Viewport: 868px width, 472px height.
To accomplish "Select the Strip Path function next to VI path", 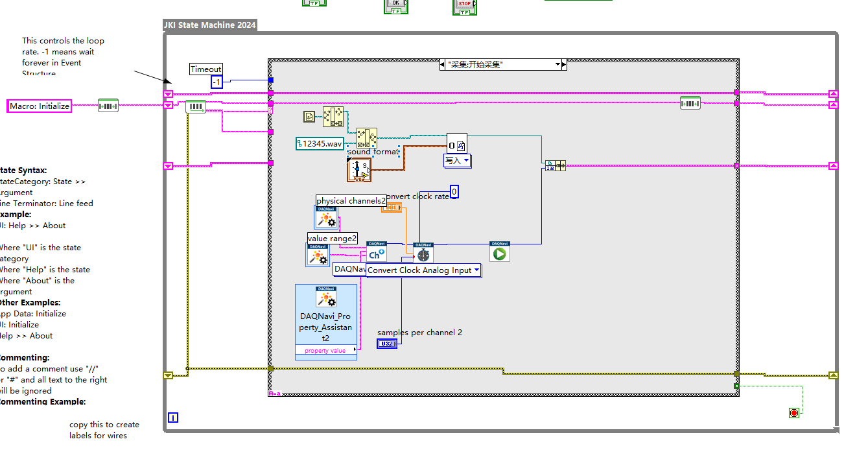I will coord(333,117).
